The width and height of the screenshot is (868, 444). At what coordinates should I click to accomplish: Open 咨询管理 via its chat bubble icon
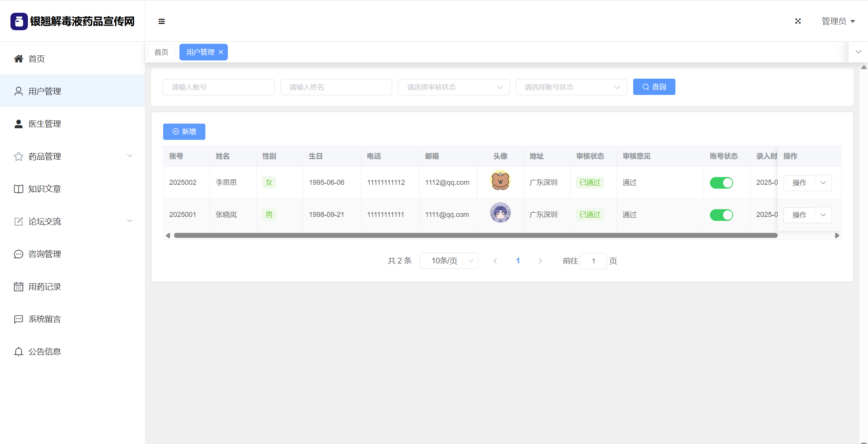click(x=19, y=254)
